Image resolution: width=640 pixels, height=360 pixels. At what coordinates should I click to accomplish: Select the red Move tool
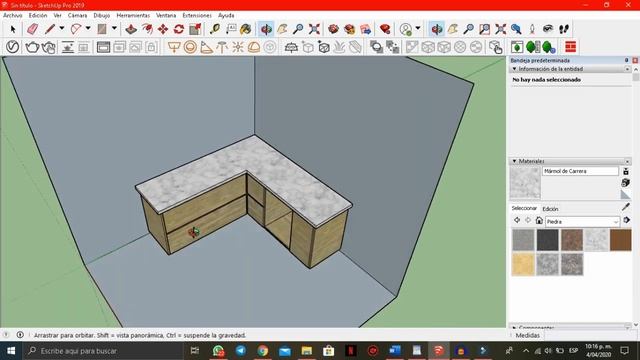point(163,29)
